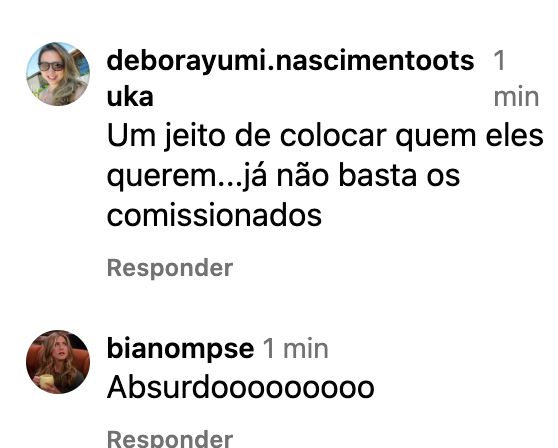Viewport: 558px width, 448px height.
Task: Select the comment text 'Absurdooooooooo'
Action: [241, 388]
